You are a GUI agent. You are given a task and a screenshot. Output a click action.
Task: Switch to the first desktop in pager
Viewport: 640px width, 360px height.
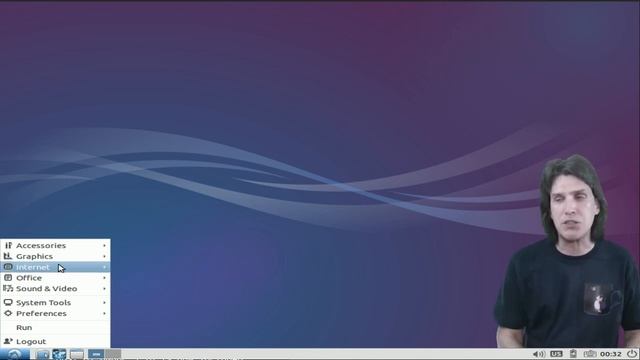point(96,354)
